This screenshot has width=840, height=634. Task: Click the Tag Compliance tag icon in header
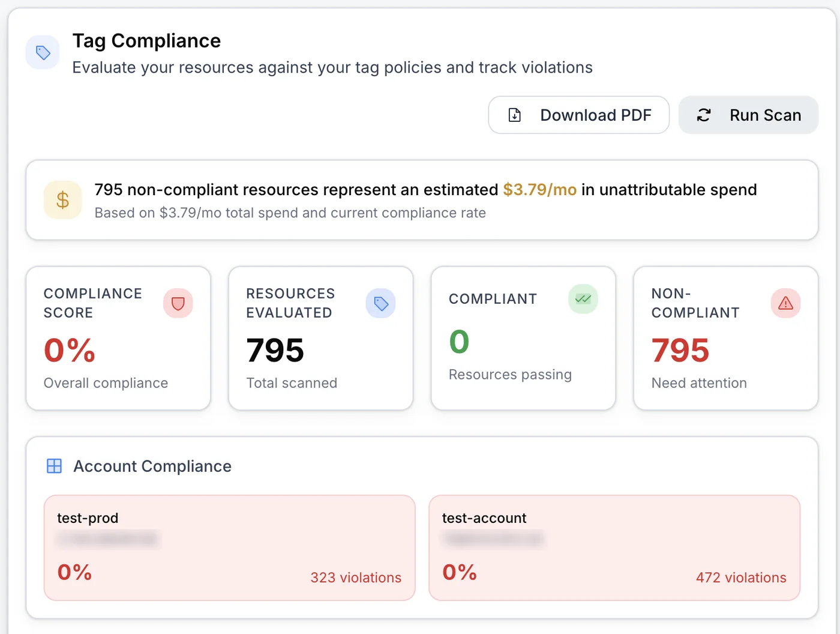click(x=43, y=53)
